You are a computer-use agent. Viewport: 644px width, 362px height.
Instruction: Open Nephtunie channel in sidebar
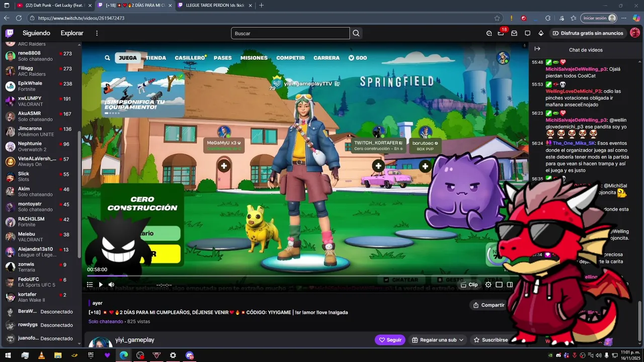click(39, 146)
